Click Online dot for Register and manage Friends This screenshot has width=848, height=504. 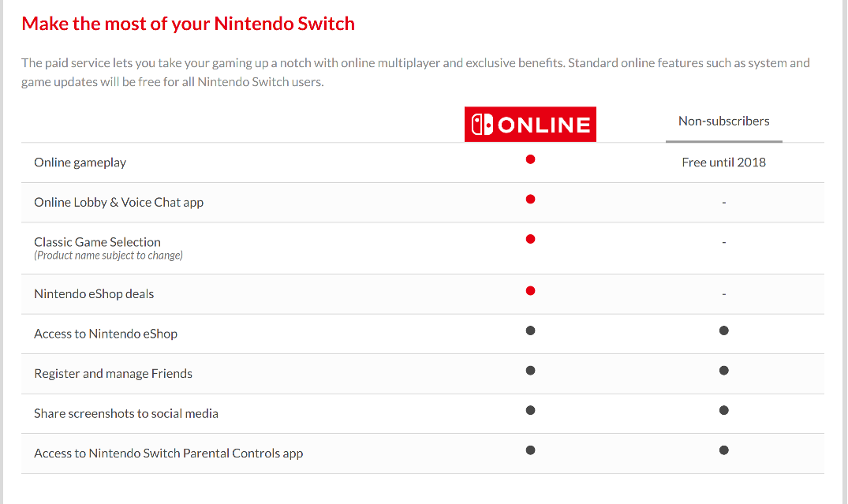pos(530,370)
